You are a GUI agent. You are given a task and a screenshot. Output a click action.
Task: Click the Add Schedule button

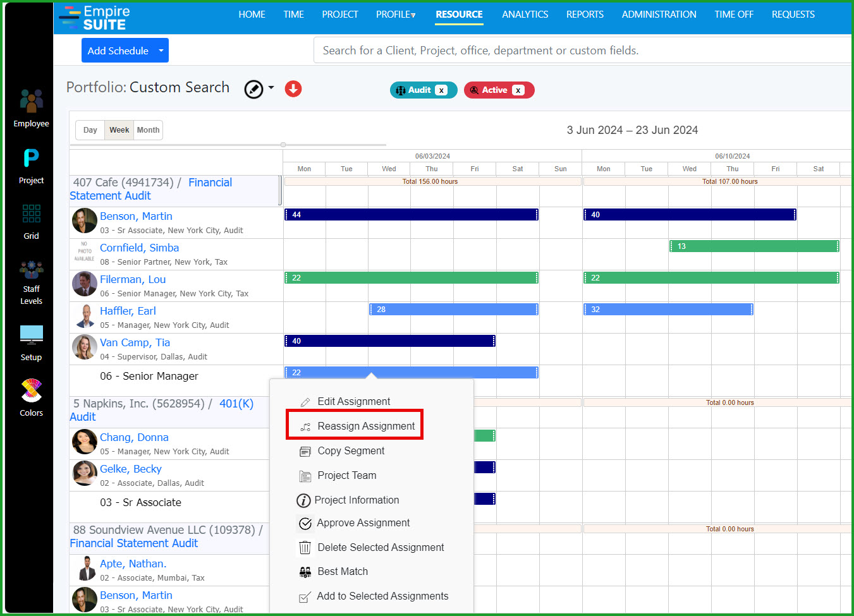tap(118, 51)
